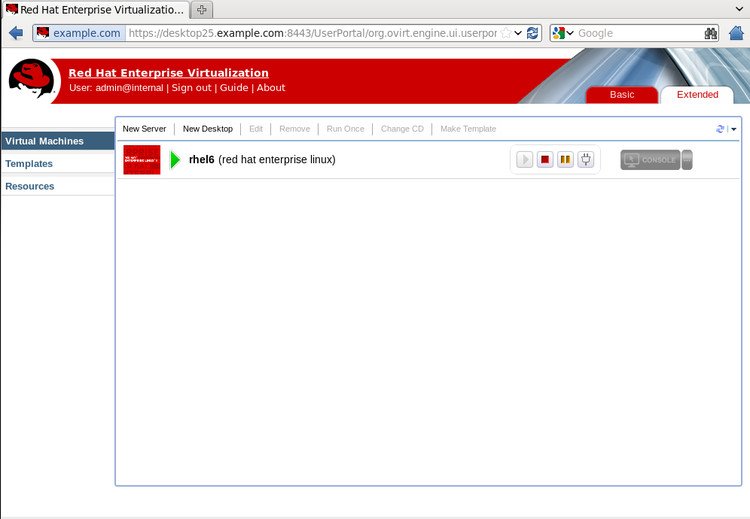Image resolution: width=750 pixels, height=519 pixels.
Task: Click Make Template in the toolbar
Action: [468, 129]
